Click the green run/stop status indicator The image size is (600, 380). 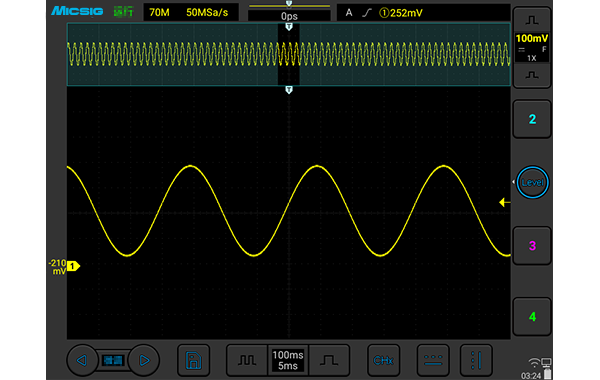click(123, 12)
